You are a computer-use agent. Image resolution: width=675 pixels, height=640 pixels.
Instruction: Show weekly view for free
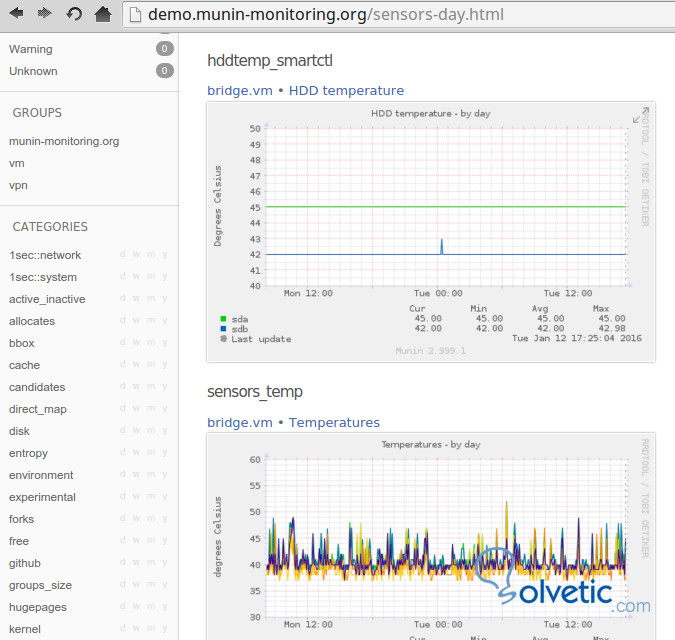coord(136,540)
